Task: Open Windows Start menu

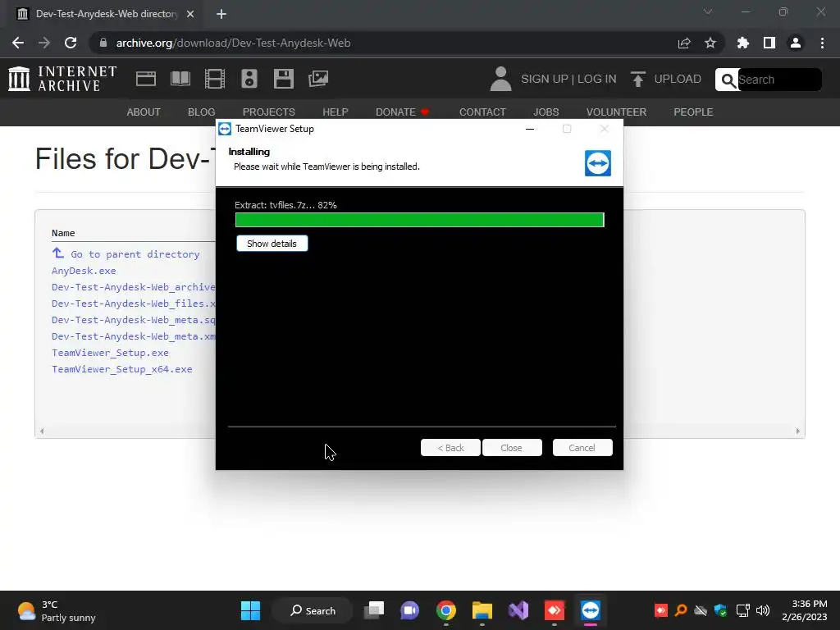Action: coord(250,610)
